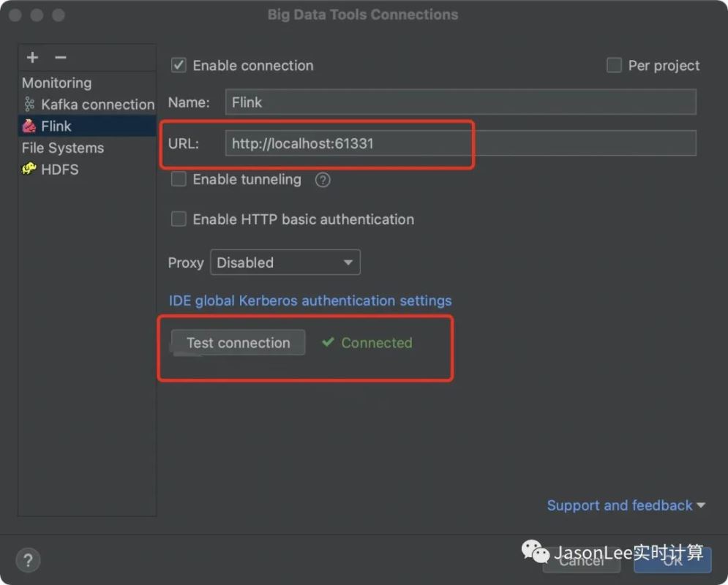Toggle Enable connection checkbox

[179, 65]
